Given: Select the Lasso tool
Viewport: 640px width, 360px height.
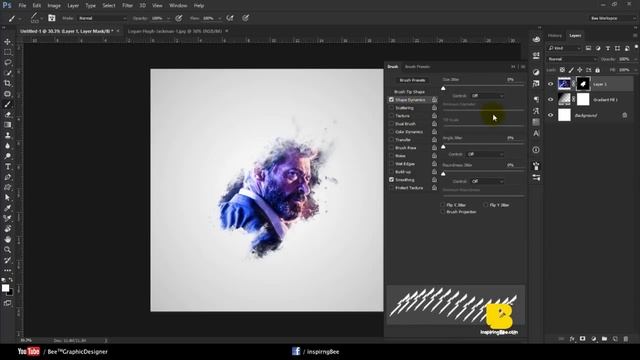Looking at the screenshot, I should 7,62.
